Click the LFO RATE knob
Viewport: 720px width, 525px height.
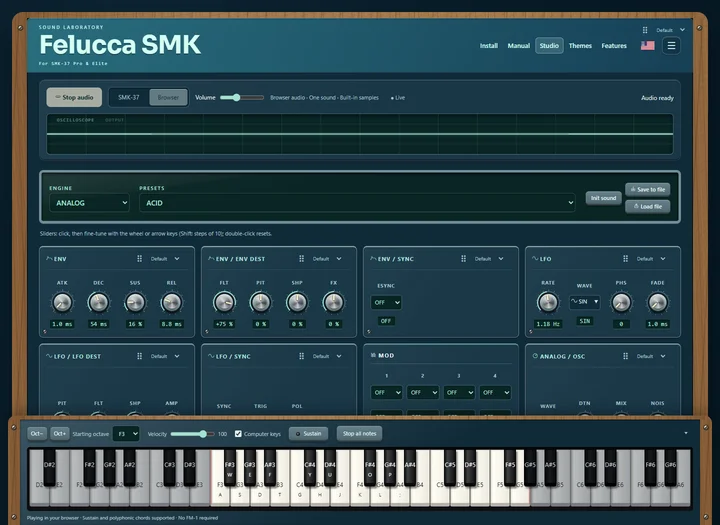548,302
